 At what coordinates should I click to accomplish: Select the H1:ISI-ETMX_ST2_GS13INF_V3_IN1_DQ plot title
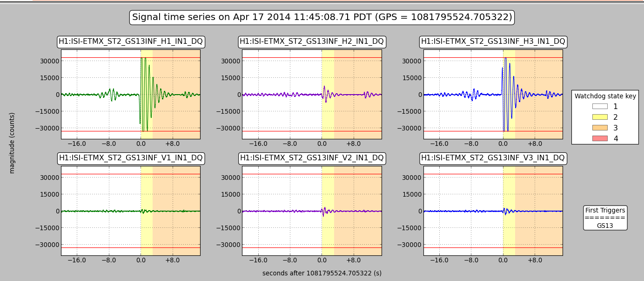click(493, 158)
